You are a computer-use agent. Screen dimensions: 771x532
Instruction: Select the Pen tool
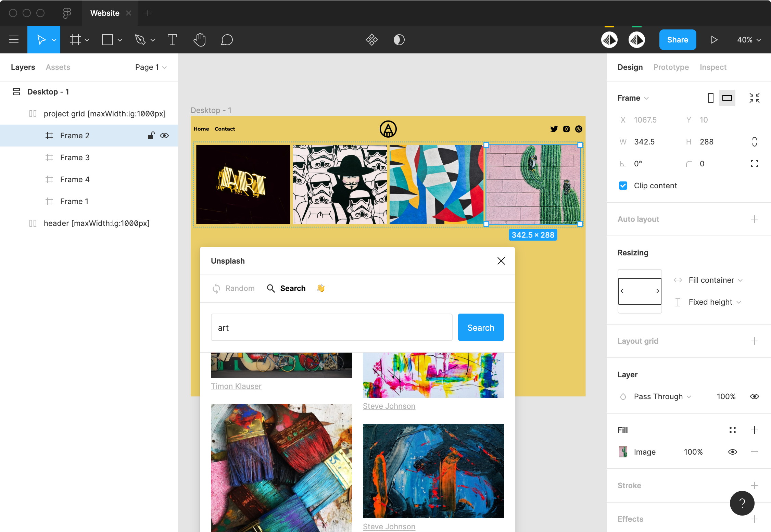140,40
